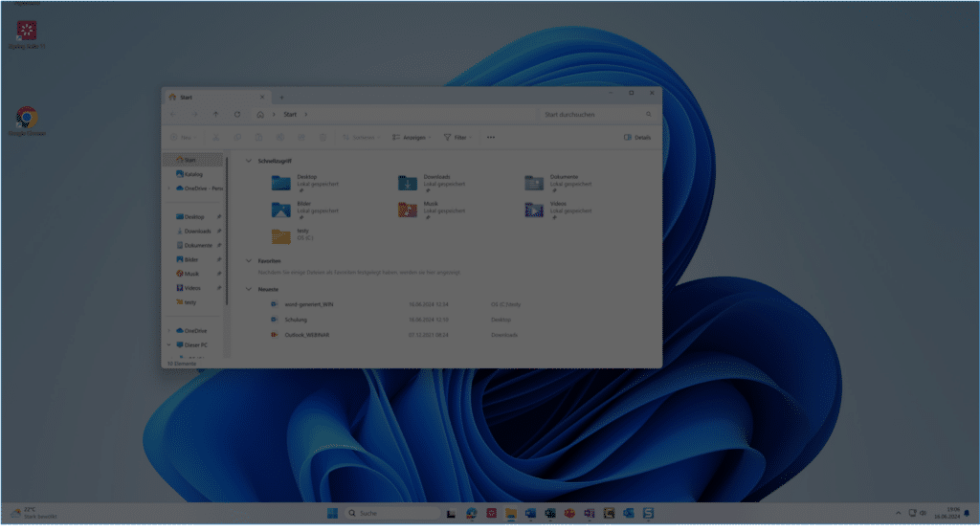
Task: Click the Paste clipboard icon
Action: [x=258, y=138]
